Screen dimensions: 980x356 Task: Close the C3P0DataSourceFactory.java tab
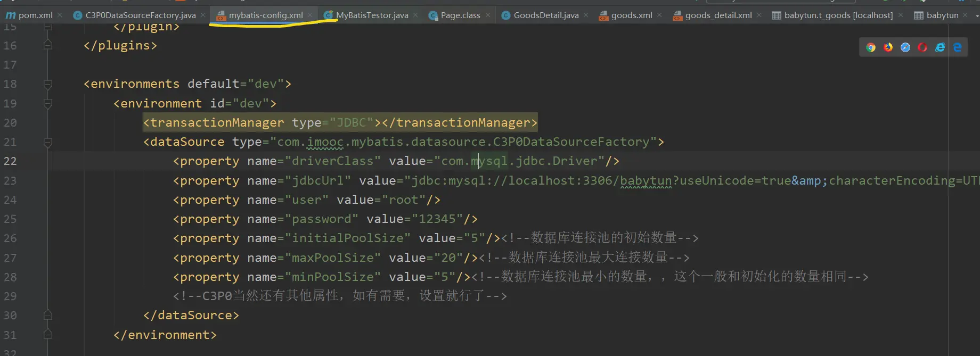(x=203, y=15)
